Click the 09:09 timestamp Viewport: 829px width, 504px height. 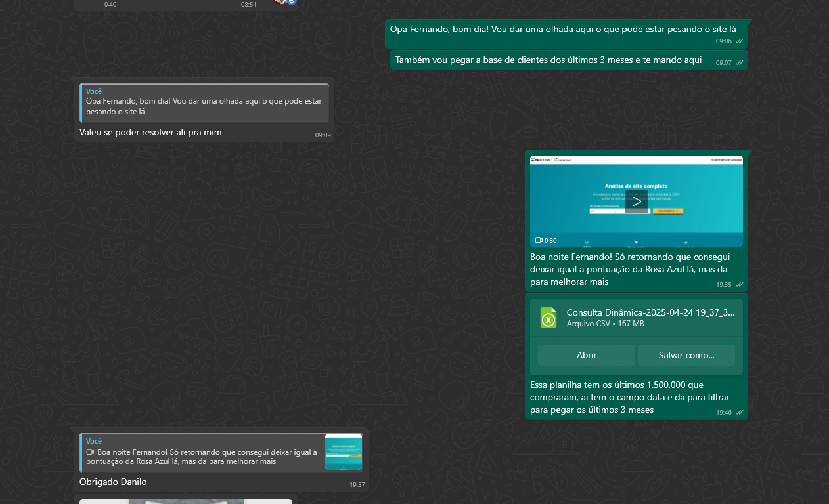323,135
